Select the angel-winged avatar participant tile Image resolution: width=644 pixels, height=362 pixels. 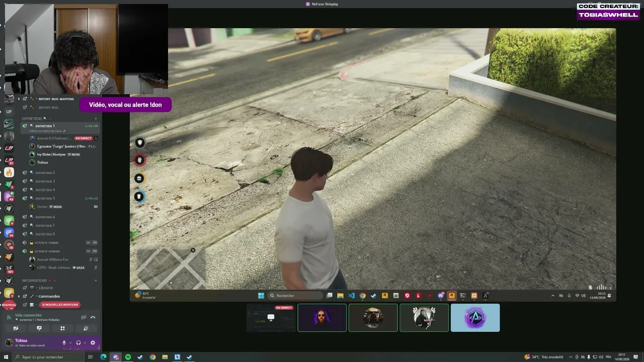[x=424, y=318]
